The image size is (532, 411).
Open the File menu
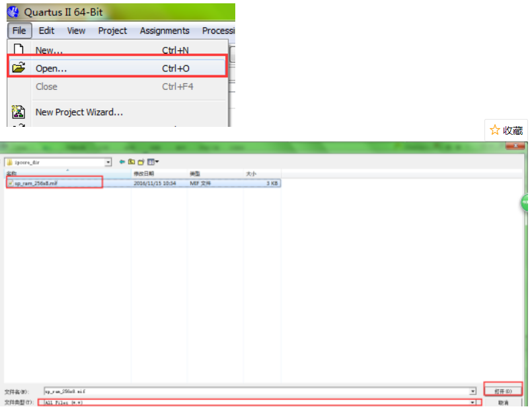coord(19,30)
